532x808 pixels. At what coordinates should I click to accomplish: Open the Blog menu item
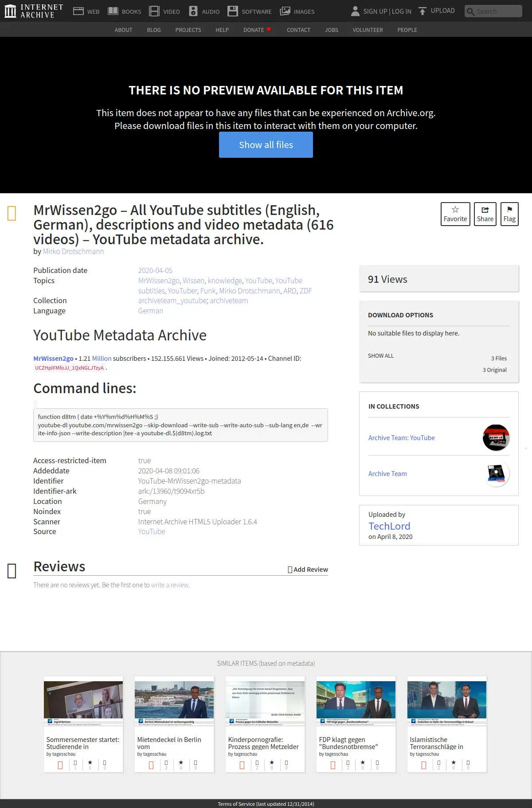click(x=154, y=30)
